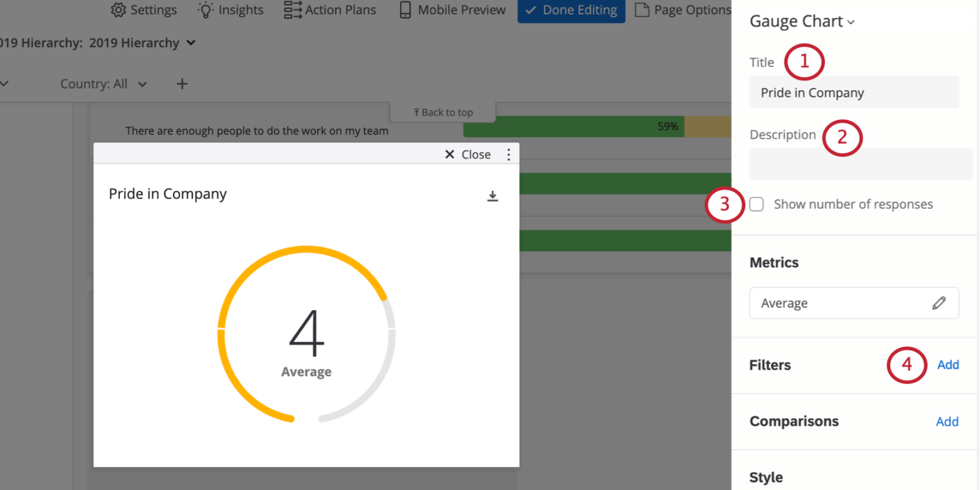Click the Title input showing Pride in Company
The image size is (980, 490).
tap(854, 92)
